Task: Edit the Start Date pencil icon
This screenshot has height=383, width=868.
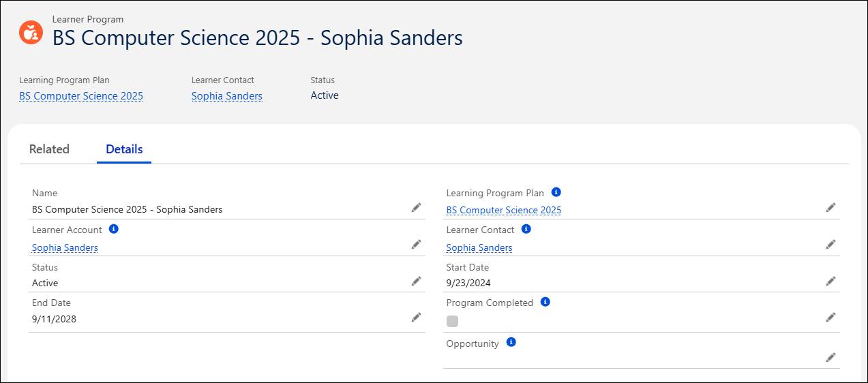Action: [830, 281]
